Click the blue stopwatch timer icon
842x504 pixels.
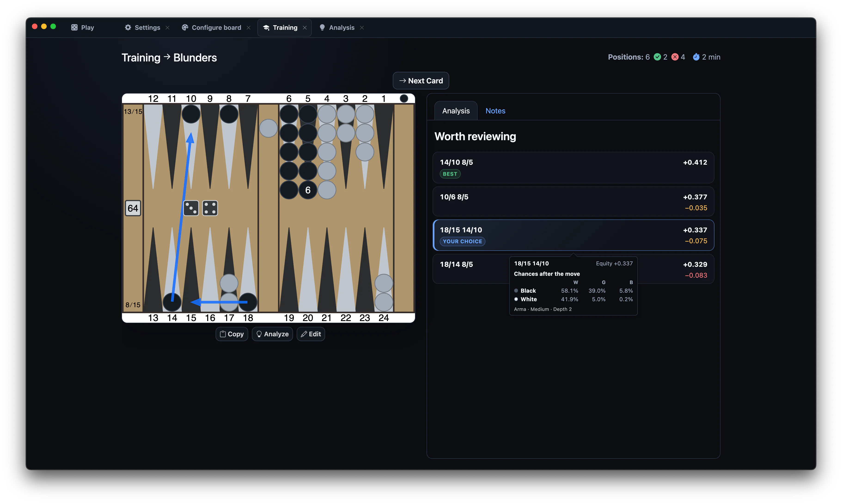pos(696,57)
